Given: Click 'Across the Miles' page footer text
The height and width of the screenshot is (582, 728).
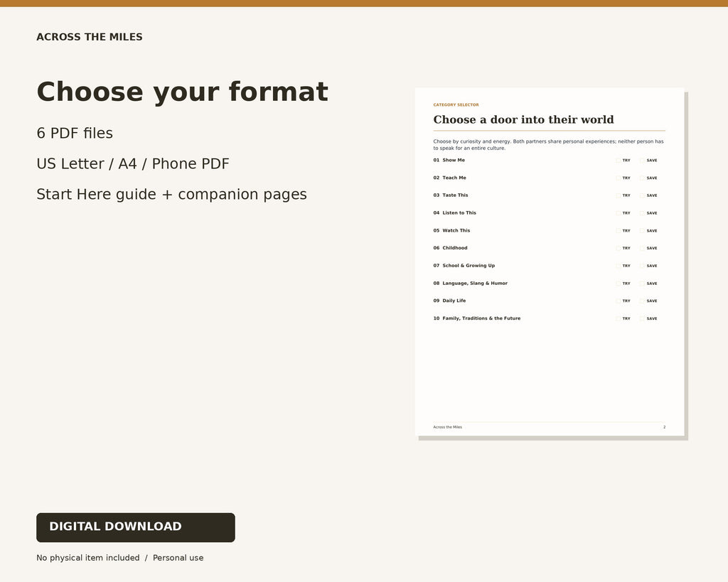Looking at the screenshot, I should (x=448, y=428).
